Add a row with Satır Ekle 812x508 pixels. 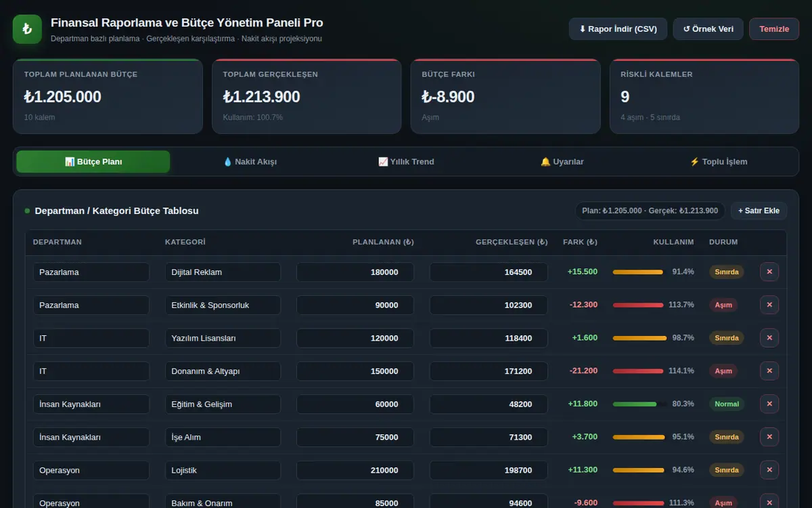pyautogui.click(x=759, y=211)
